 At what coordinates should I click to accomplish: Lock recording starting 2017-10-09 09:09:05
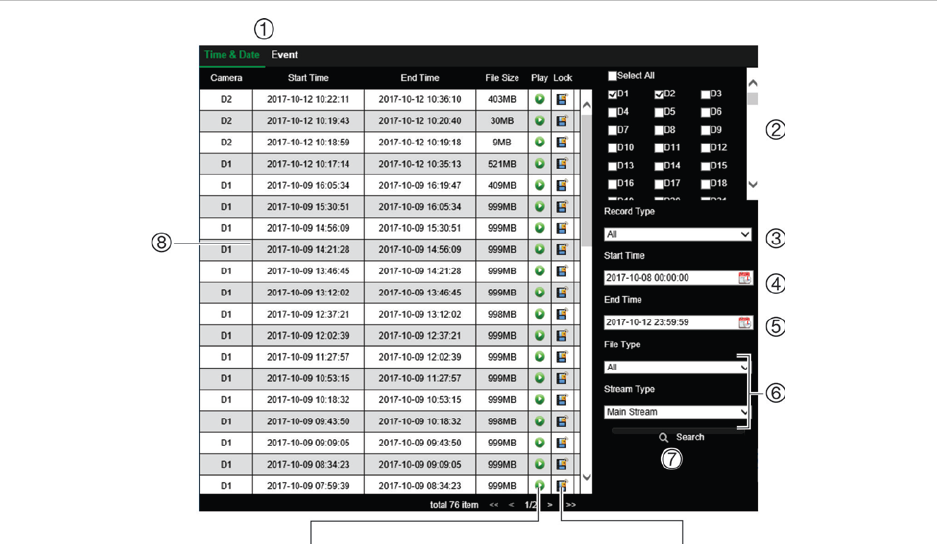[562, 443]
